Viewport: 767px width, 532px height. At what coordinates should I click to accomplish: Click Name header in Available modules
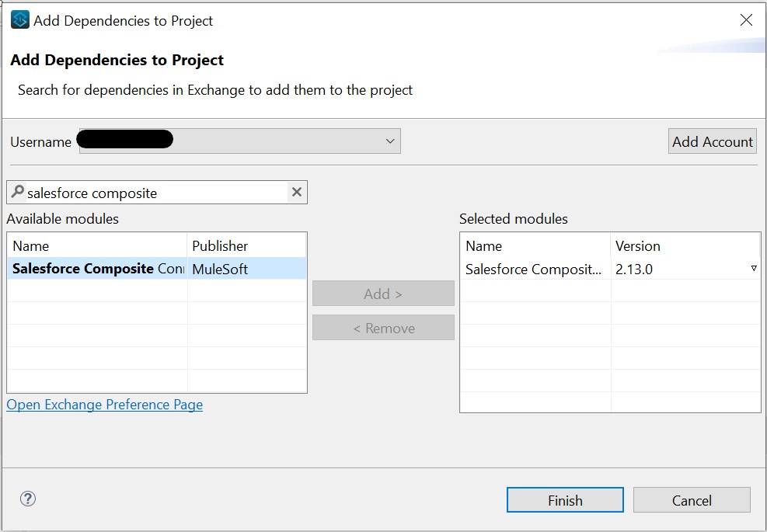[97, 245]
